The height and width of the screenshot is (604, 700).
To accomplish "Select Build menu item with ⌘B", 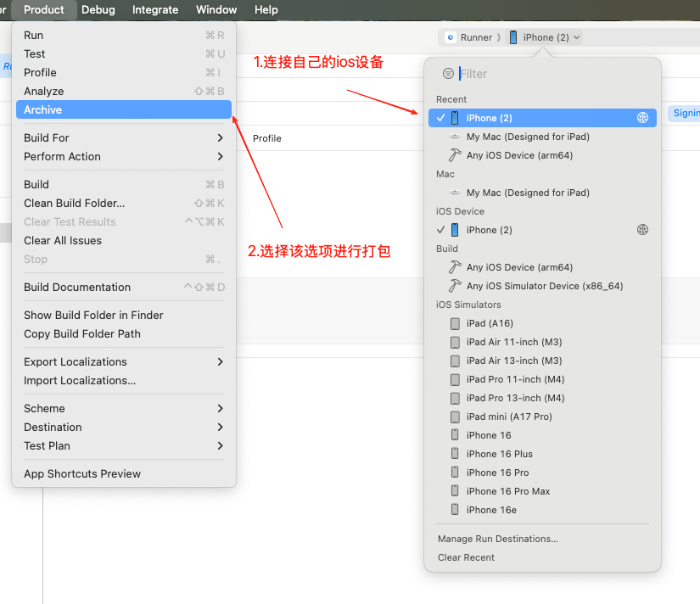I will tap(124, 184).
